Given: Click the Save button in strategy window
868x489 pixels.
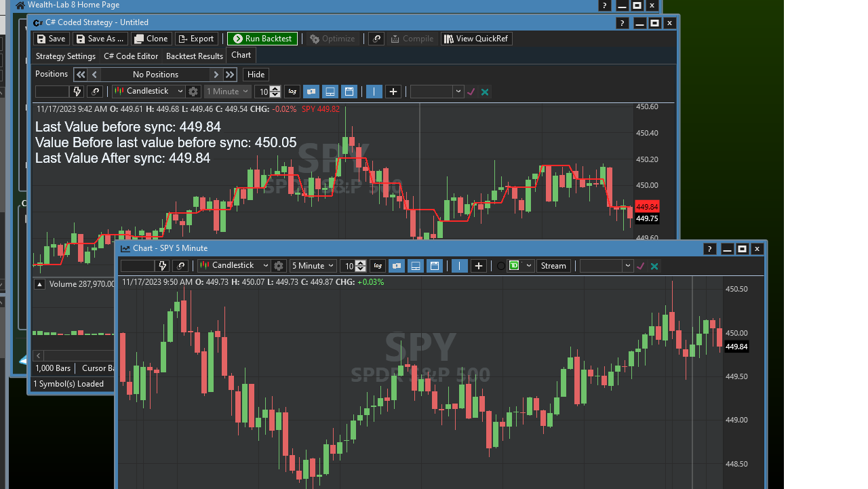Looking at the screenshot, I should pyautogui.click(x=52, y=39).
